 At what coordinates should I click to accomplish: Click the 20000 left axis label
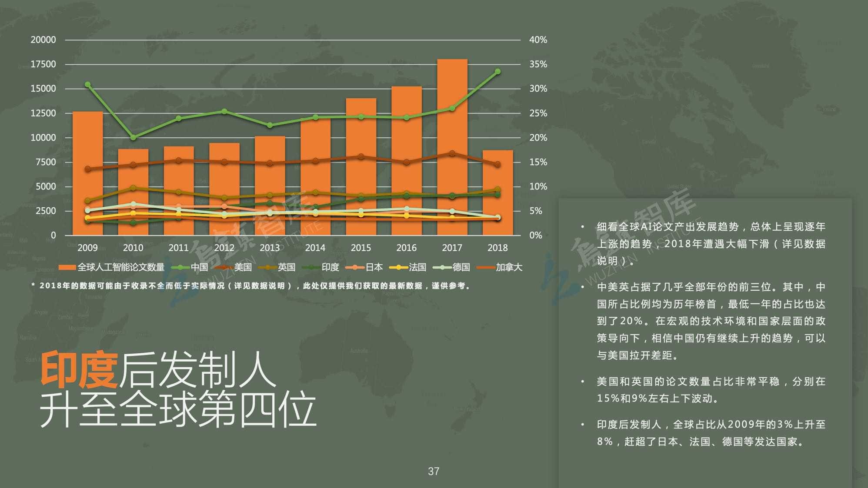point(43,40)
